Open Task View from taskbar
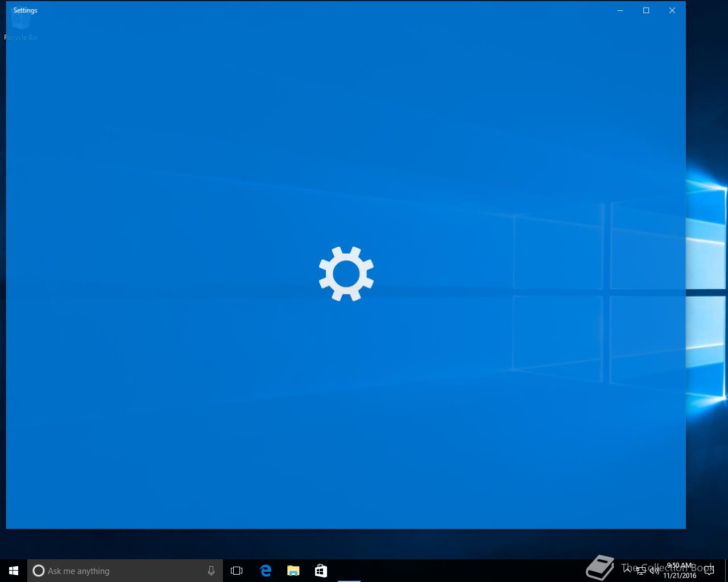 [x=237, y=571]
